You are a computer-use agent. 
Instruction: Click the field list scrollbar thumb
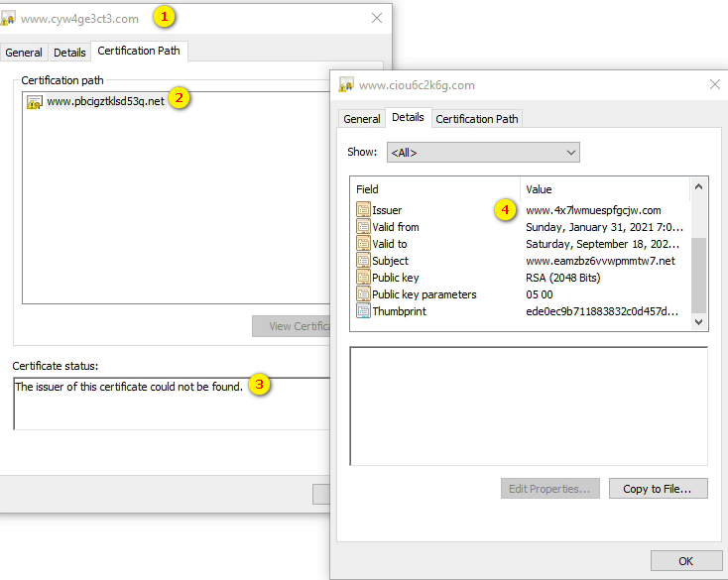coord(699,275)
